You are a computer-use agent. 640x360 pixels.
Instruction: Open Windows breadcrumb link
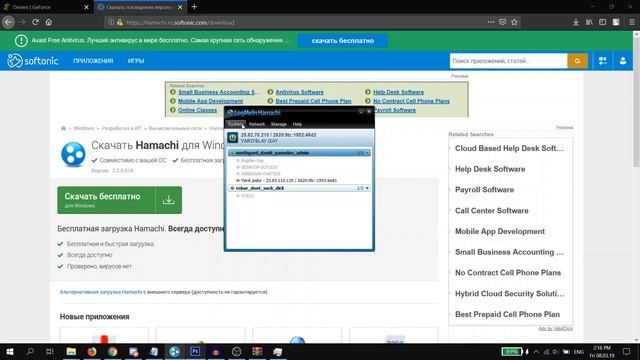tap(84, 128)
